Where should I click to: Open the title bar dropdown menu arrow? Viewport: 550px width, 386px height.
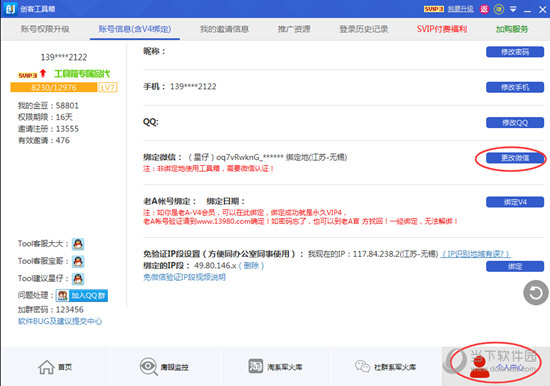[x=513, y=9]
